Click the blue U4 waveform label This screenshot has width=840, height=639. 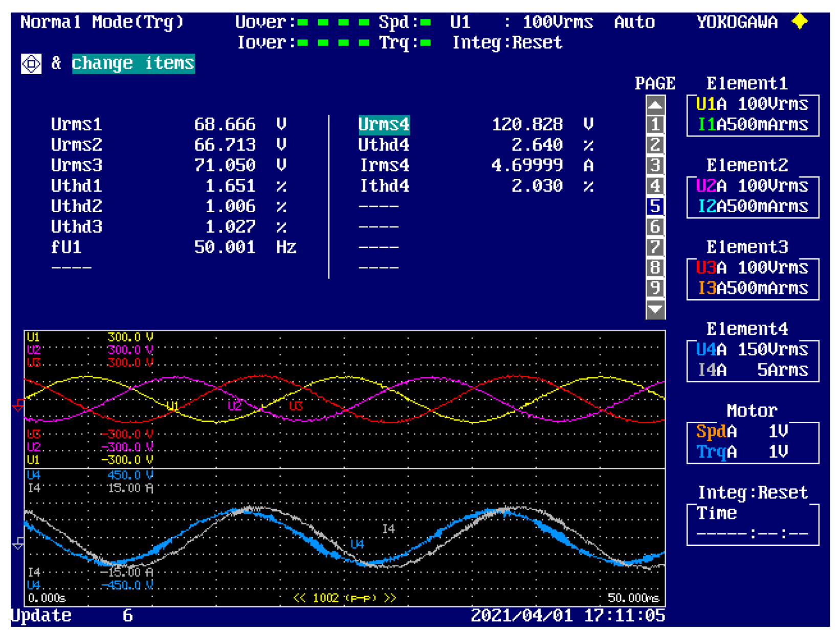(357, 544)
